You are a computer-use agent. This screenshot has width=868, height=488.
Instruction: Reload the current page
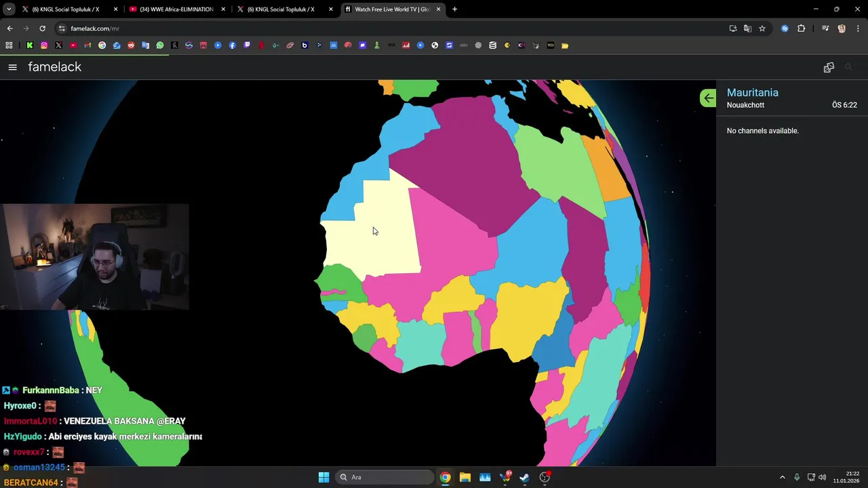(42, 28)
